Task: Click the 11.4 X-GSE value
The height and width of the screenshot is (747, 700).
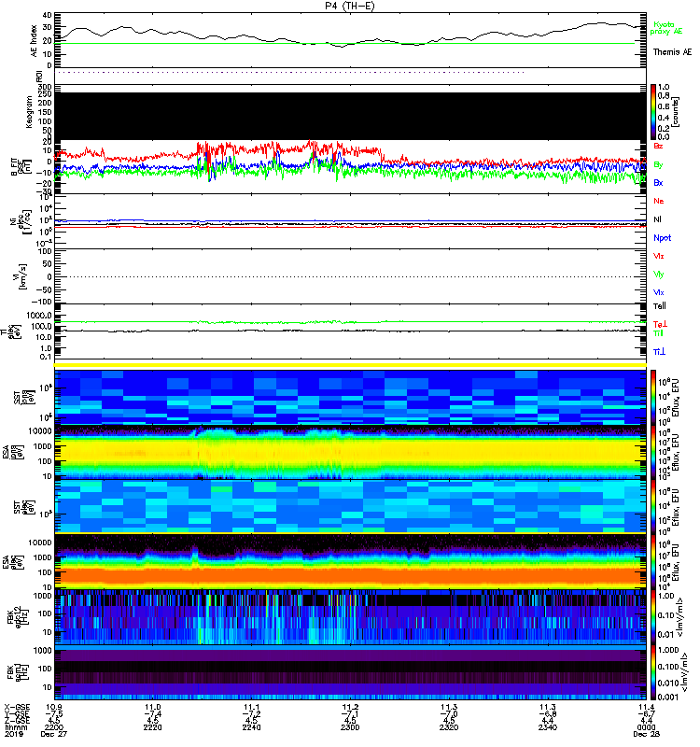Action: click(x=646, y=707)
